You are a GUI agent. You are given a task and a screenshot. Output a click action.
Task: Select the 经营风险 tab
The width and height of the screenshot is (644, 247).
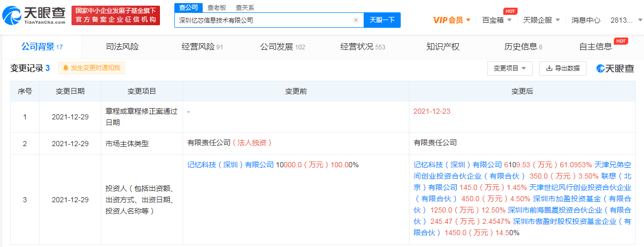coord(202,47)
